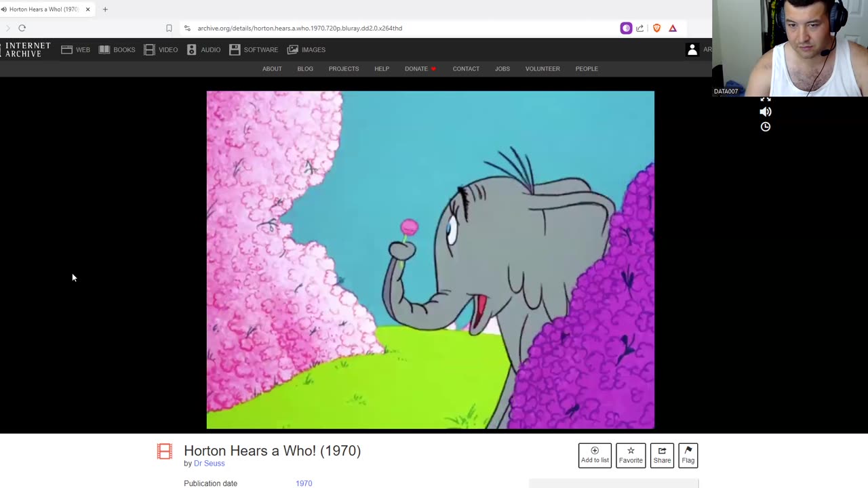Open the PEOPLE menu item
The width and height of the screenshot is (868, 488).
(587, 68)
